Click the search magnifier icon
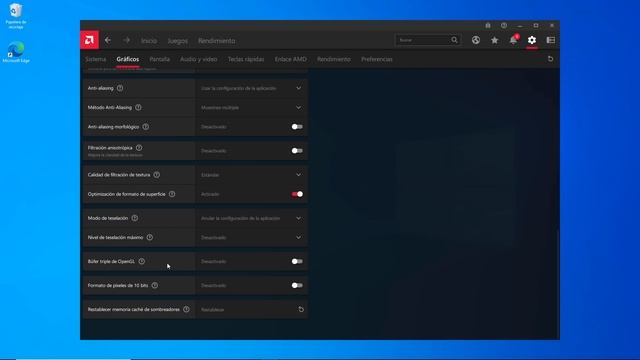 point(454,40)
